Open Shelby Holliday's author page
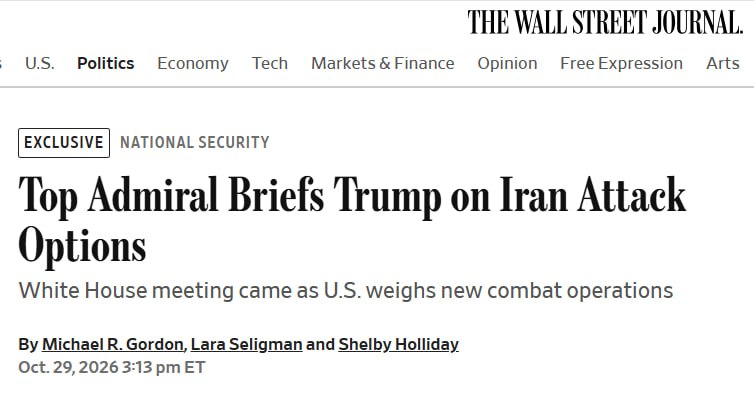Viewport: 754px width, 394px height. [x=398, y=344]
